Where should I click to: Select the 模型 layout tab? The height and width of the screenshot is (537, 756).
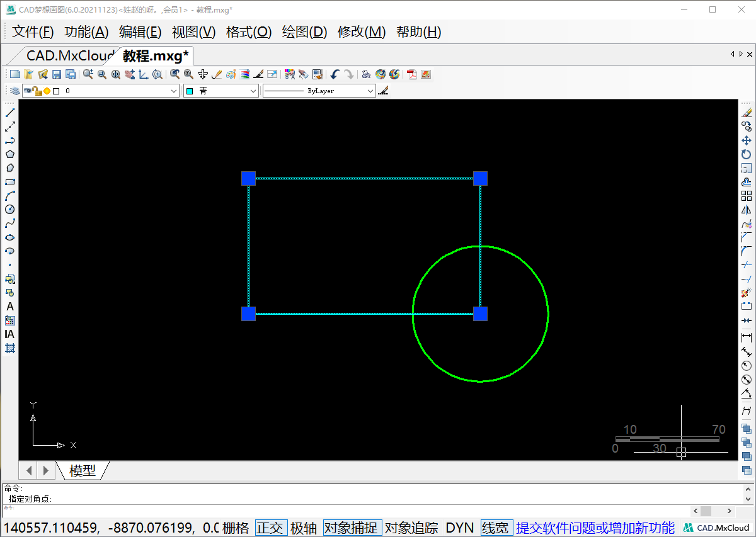(x=83, y=470)
